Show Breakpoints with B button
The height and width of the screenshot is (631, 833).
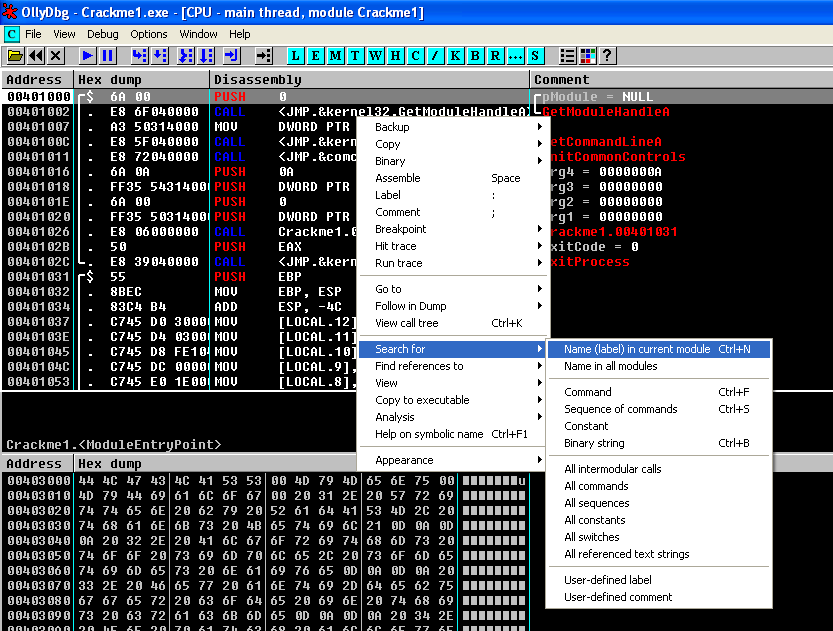(x=475, y=56)
